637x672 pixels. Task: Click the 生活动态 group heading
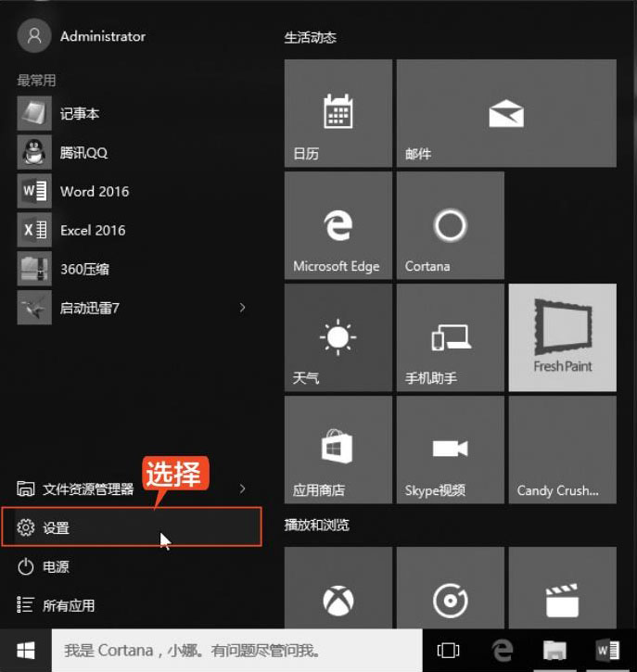click(311, 38)
